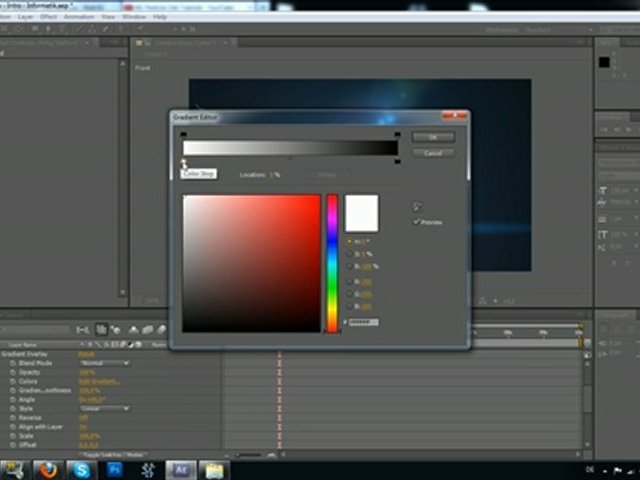This screenshot has width=640, height=480.
Task: Open the Blend Mode dropdown
Action: pyautogui.click(x=104, y=363)
